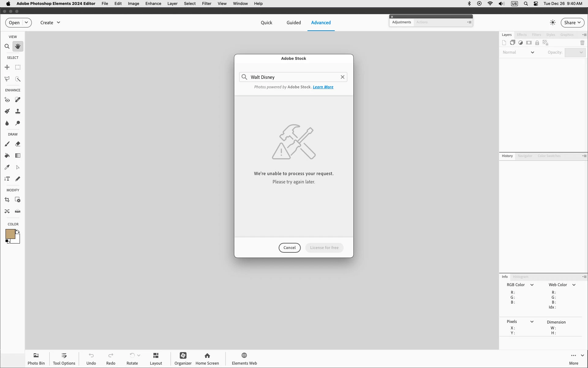Click the Photo Bin button

(36, 358)
